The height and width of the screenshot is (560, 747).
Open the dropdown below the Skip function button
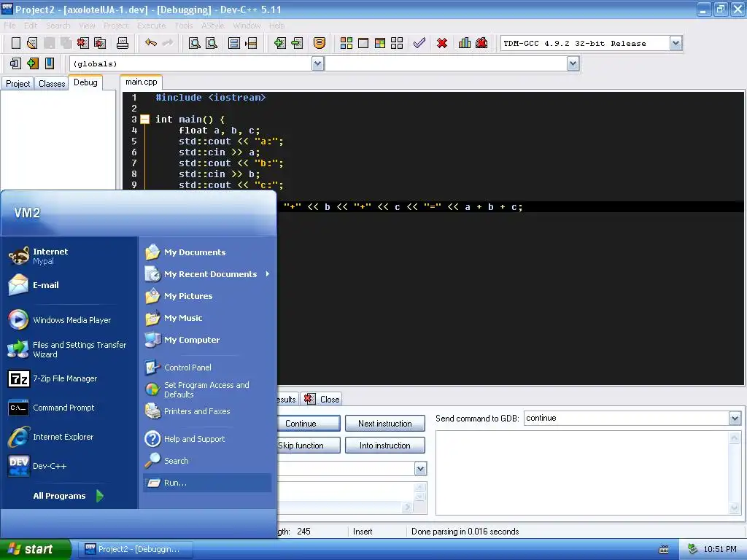[x=420, y=469]
